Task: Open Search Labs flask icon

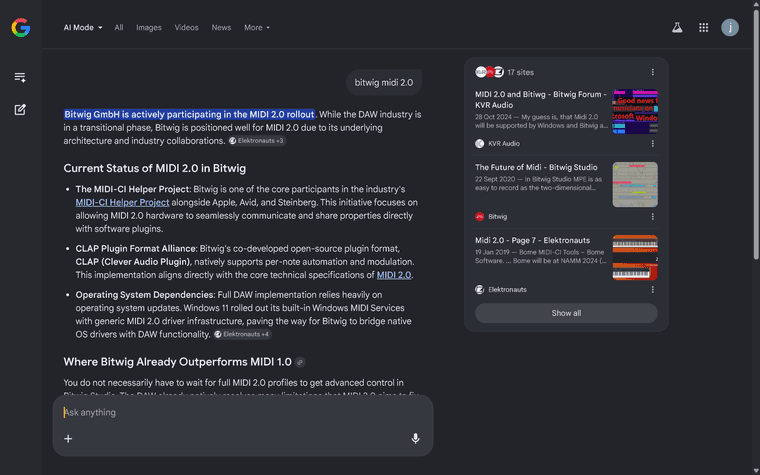Action: pos(677,28)
